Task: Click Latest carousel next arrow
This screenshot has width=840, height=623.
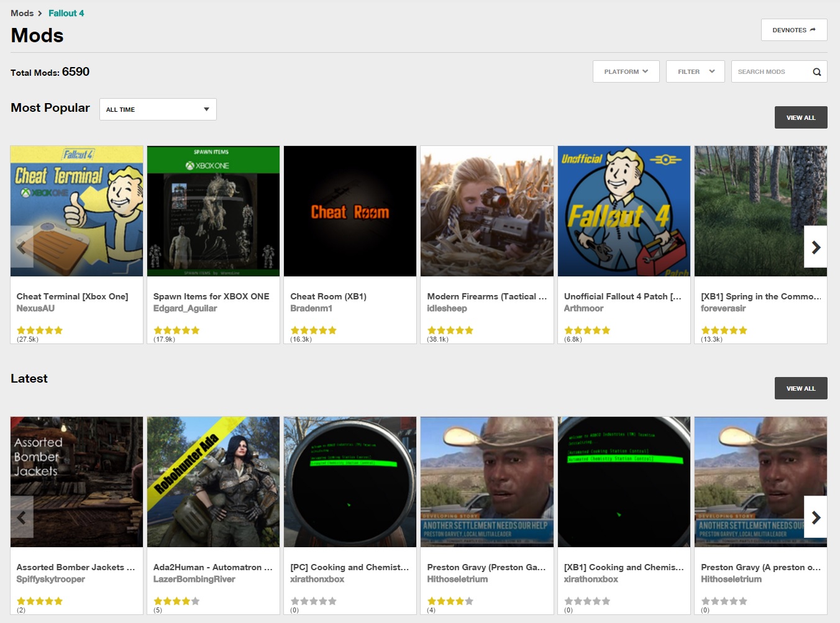Action: (x=815, y=517)
